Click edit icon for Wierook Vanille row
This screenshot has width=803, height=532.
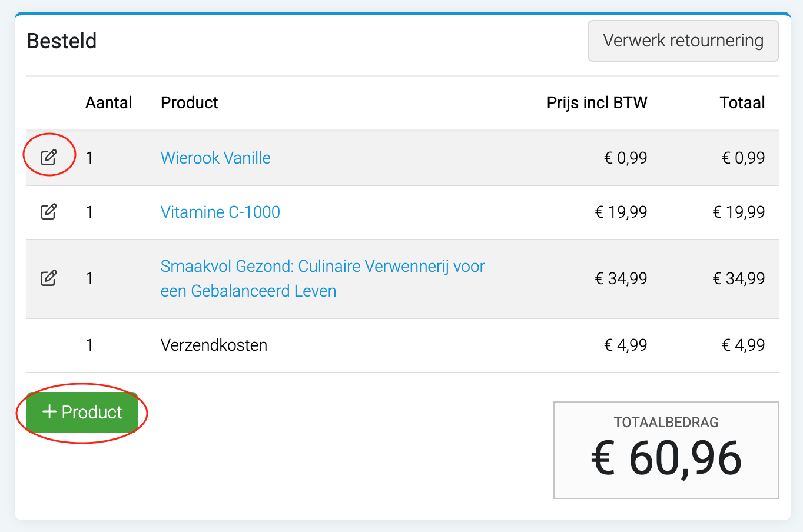pos(48,157)
